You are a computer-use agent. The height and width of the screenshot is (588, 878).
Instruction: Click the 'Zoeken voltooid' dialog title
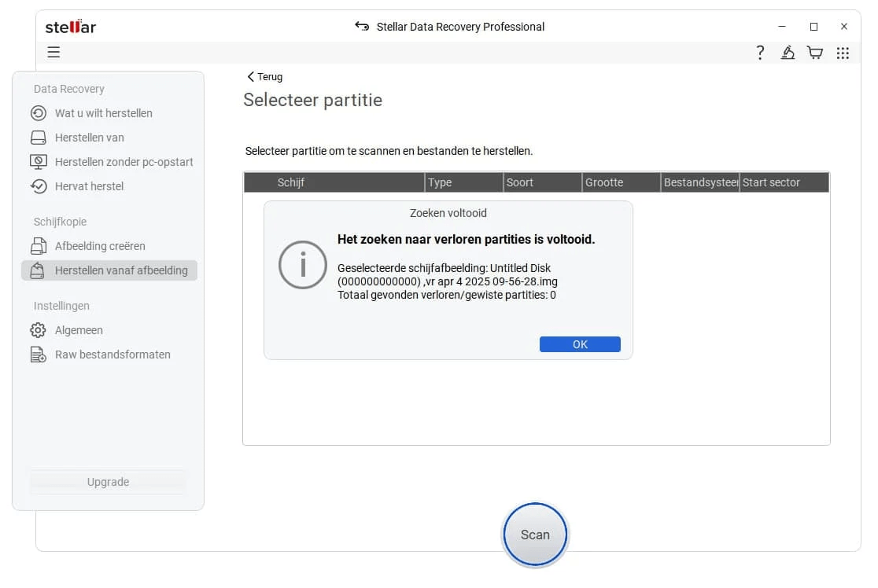click(448, 213)
